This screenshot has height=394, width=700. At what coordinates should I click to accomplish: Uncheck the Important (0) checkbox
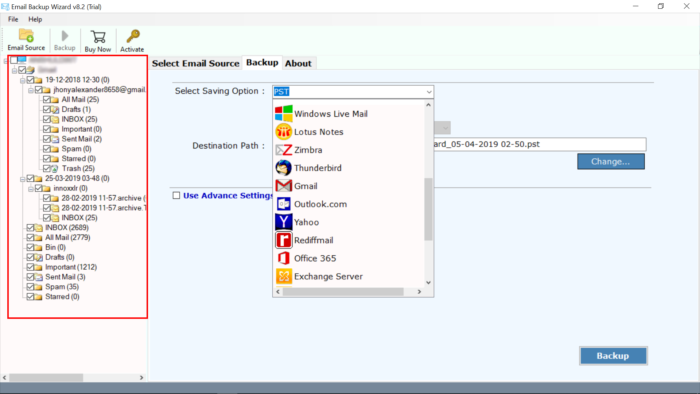point(46,129)
